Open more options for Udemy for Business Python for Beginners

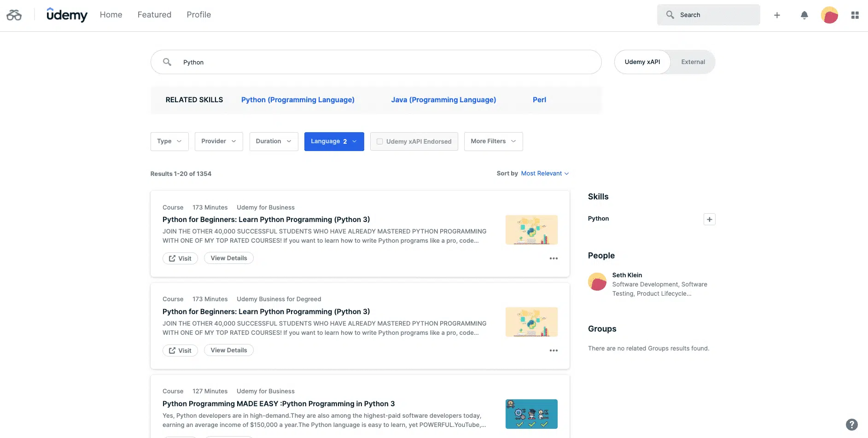click(553, 258)
